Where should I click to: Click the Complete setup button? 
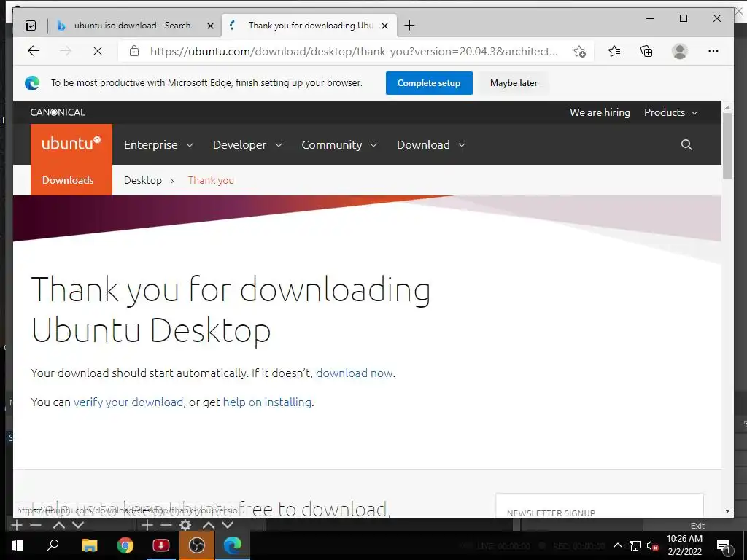(x=429, y=83)
